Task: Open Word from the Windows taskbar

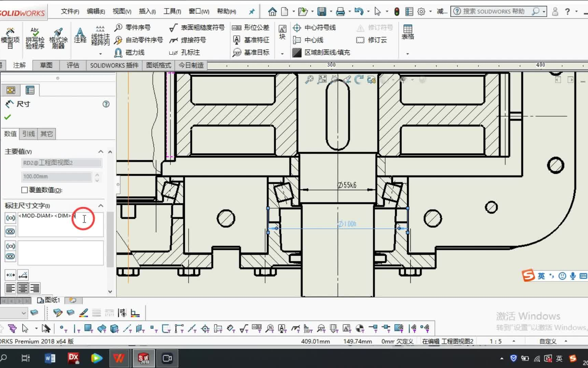Action: (x=50, y=358)
